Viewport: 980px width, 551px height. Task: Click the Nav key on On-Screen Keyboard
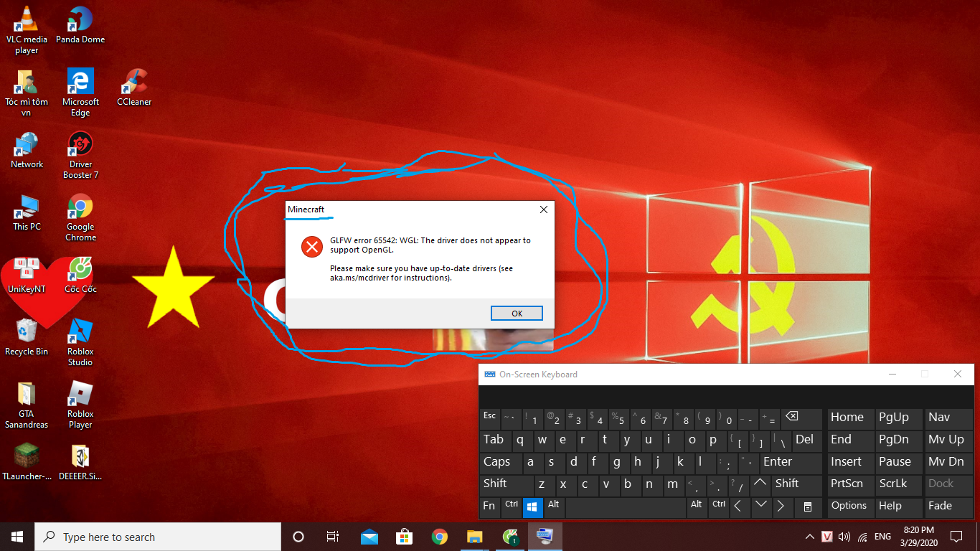point(949,418)
